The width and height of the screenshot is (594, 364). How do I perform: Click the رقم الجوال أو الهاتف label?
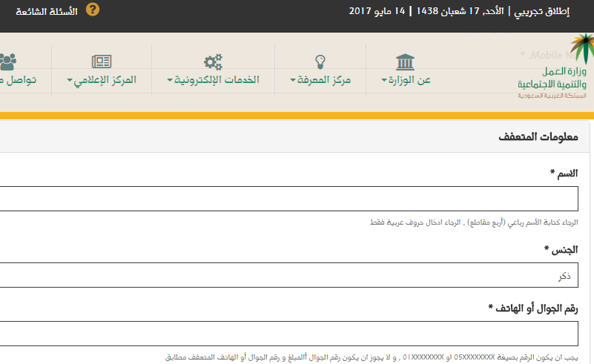coord(533,308)
